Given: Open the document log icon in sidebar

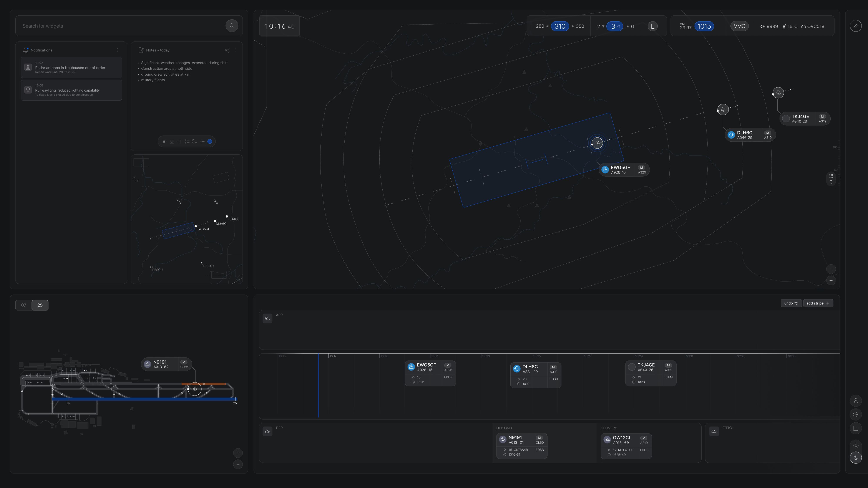Looking at the screenshot, I should point(856,428).
